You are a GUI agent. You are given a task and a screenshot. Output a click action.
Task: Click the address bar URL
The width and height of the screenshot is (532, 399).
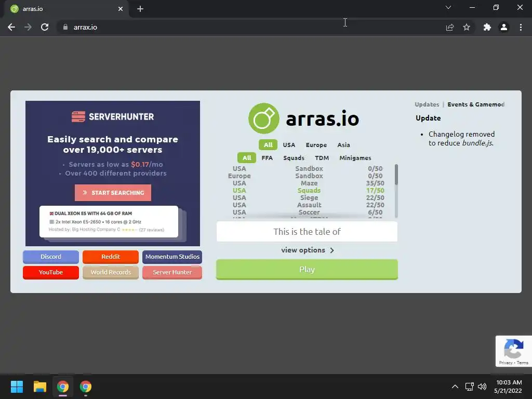[x=85, y=27]
